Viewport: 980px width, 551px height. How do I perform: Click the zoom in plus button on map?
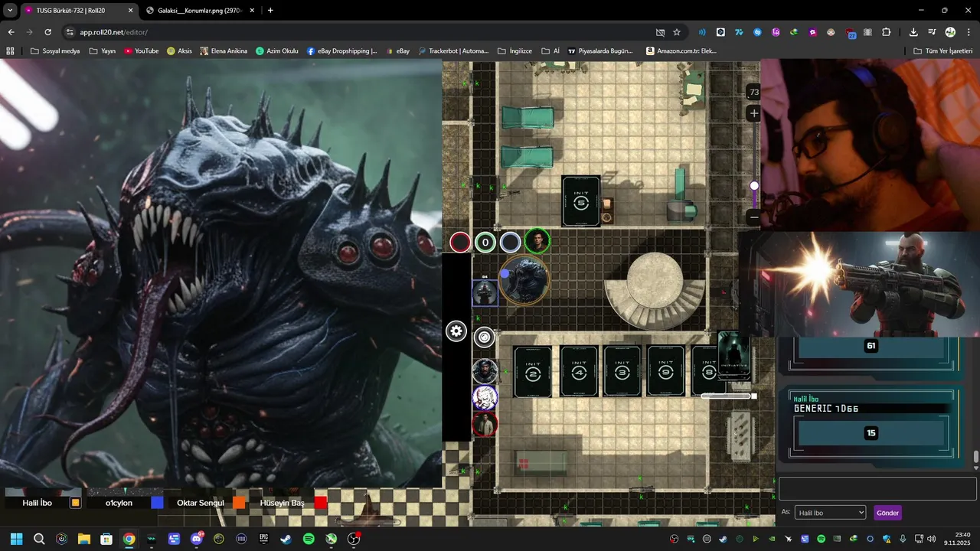click(x=754, y=113)
